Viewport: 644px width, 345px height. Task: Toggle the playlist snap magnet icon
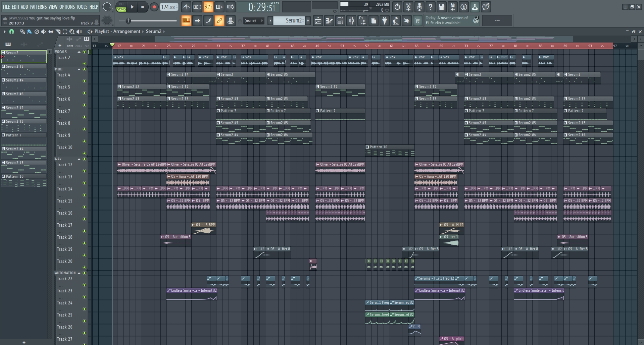point(11,32)
